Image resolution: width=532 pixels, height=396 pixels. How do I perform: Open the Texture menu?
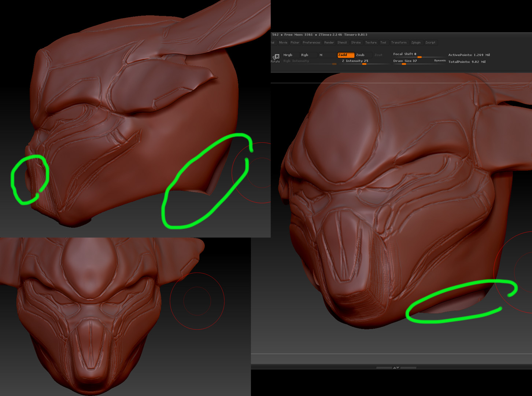(x=371, y=43)
